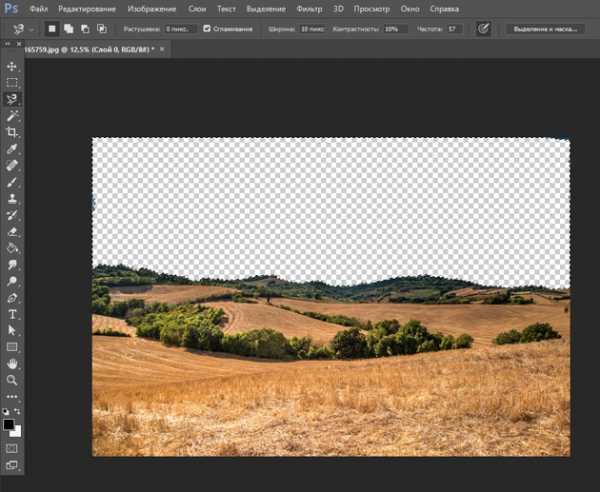Select the Hand tool
Viewport: 600px width, 492px height.
coord(12,363)
